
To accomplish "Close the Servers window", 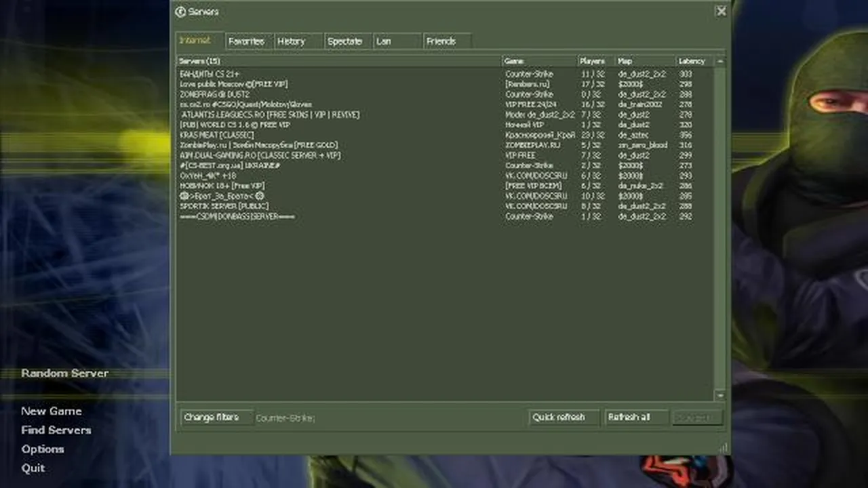I will (721, 11).
